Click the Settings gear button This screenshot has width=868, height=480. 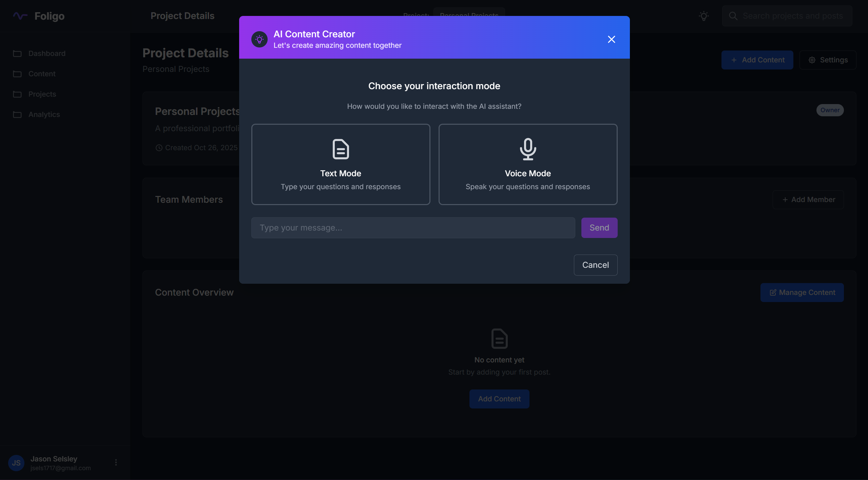828,60
